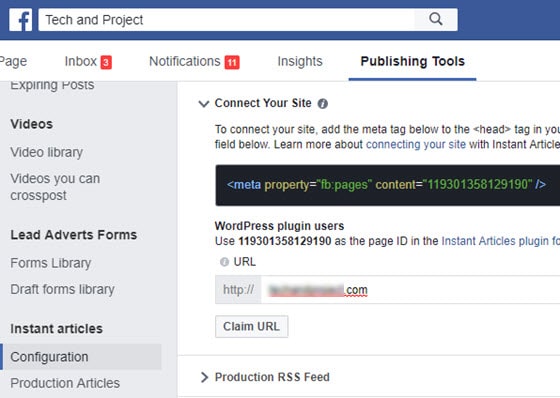Click the WordPress plugin users heading

279,226
